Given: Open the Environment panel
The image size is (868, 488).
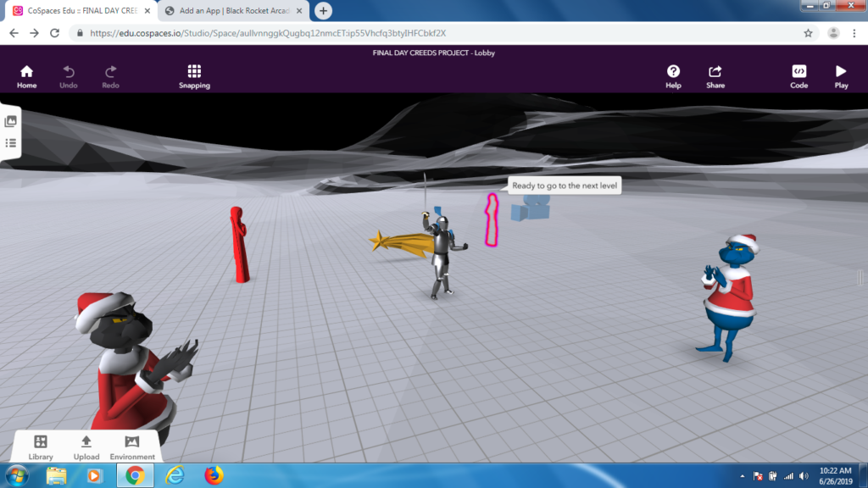Looking at the screenshot, I should [x=131, y=447].
